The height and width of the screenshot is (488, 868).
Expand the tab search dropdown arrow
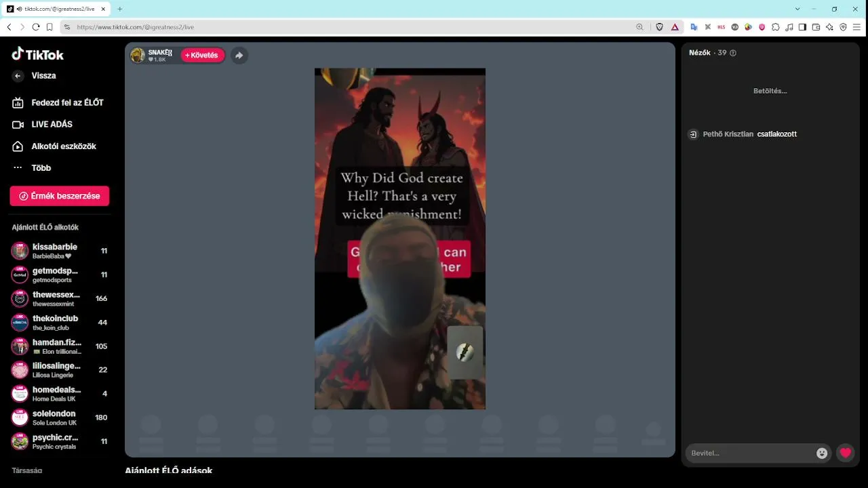pyautogui.click(x=797, y=9)
